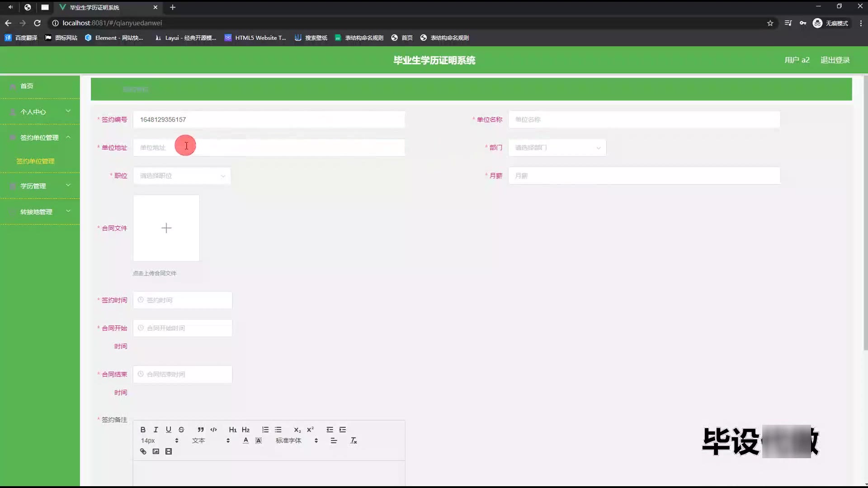The height and width of the screenshot is (488, 868).
Task: Apply H1 heading in the editor
Action: tap(233, 430)
